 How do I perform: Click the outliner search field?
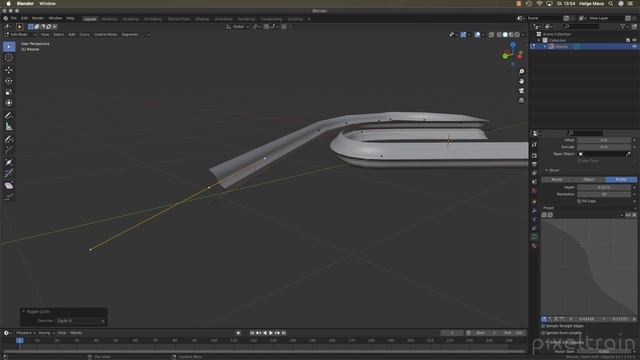click(x=582, y=27)
